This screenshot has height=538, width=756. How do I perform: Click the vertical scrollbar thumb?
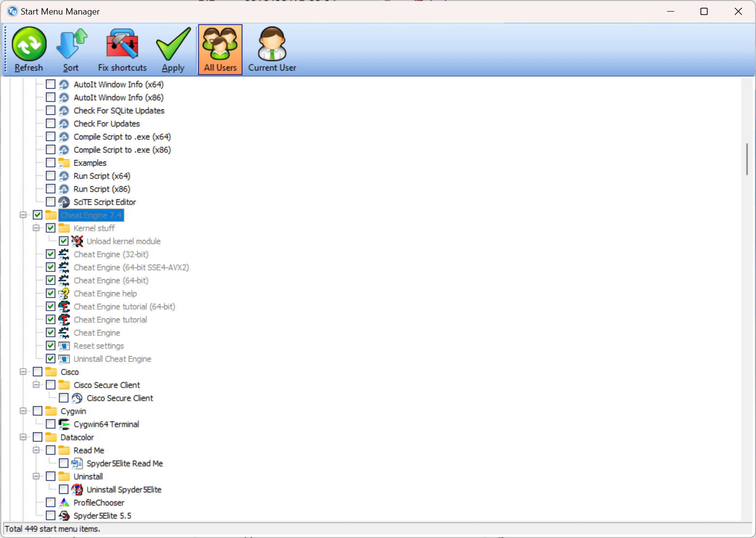pos(747,159)
